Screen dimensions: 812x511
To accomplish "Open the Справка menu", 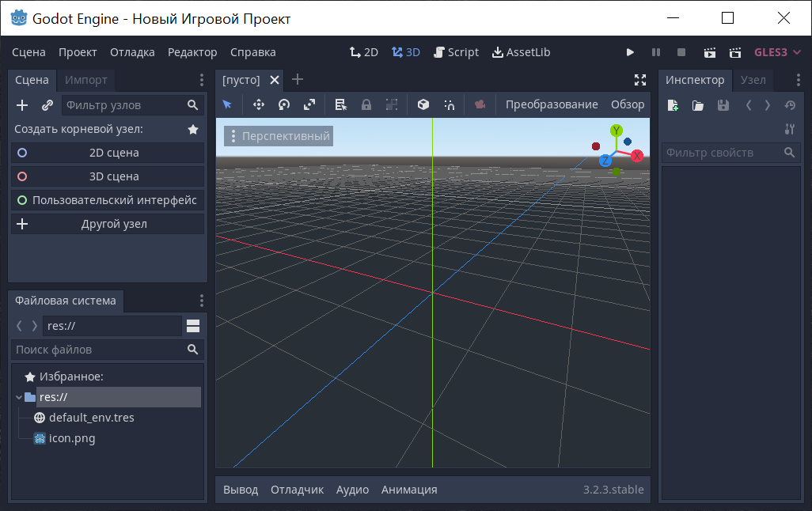I will (x=252, y=52).
